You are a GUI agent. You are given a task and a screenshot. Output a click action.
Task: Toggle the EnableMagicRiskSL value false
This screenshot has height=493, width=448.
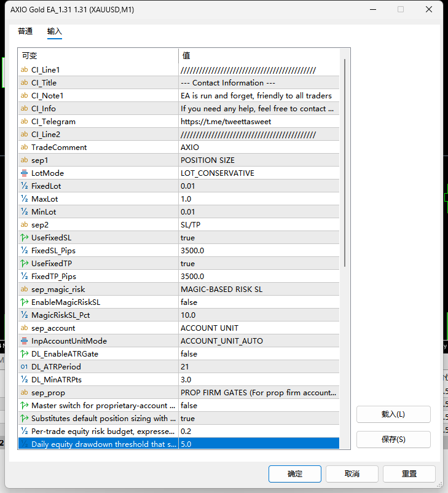259,302
